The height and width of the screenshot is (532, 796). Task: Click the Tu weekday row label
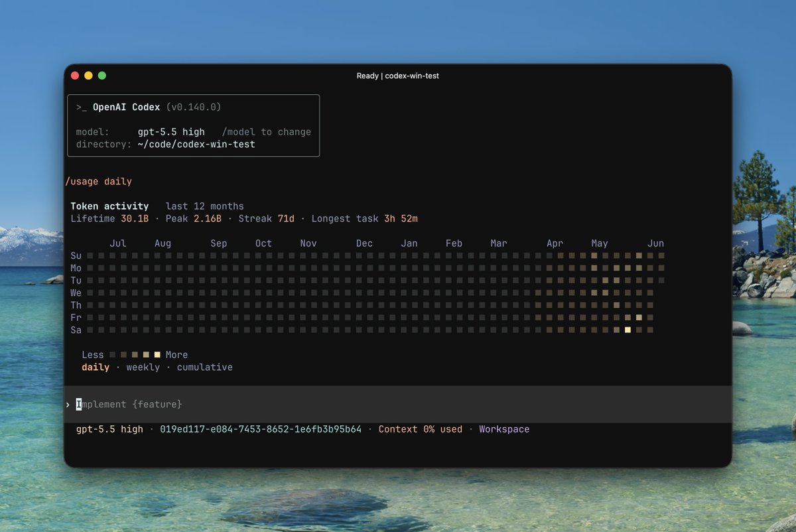coord(76,281)
